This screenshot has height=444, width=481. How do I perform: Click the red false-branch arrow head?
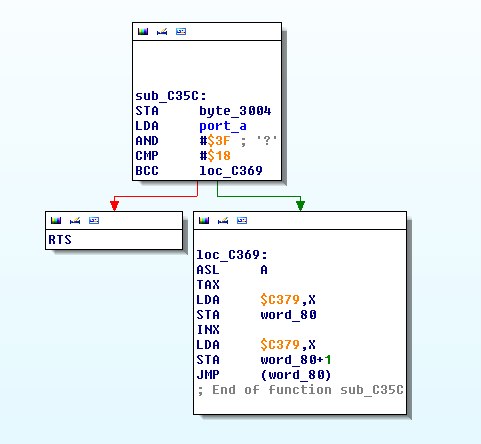point(114,206)
